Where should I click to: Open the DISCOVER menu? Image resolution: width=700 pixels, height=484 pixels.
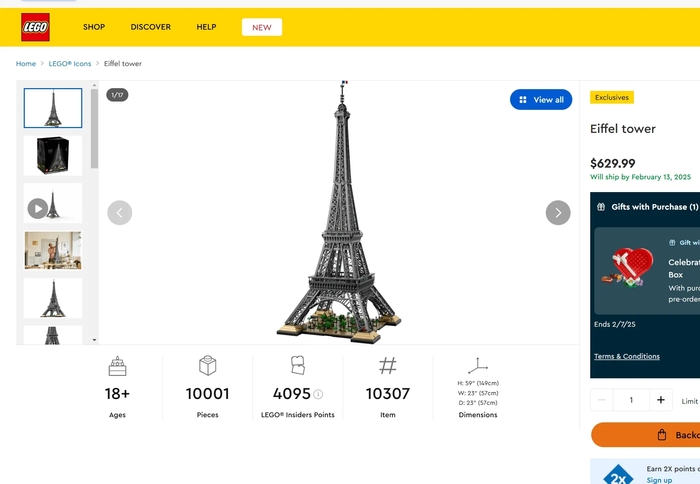[x=150, y=27]
